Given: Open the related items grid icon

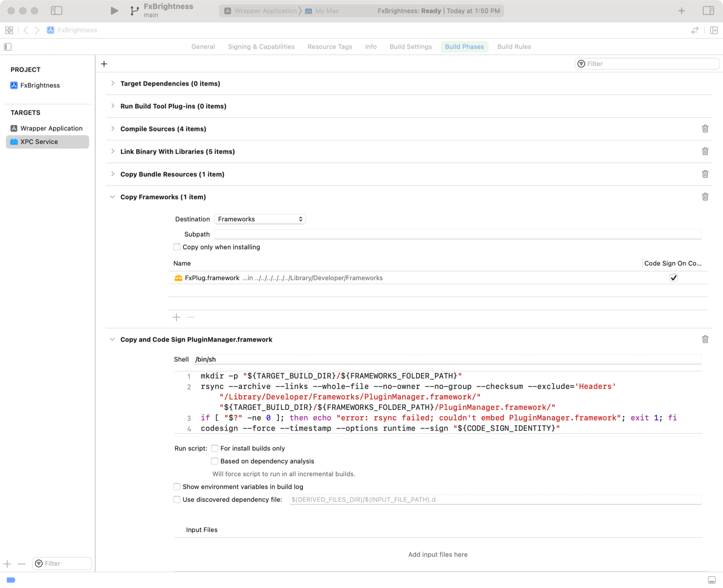Looking at the screenshot, I should [x=9, y=30].
